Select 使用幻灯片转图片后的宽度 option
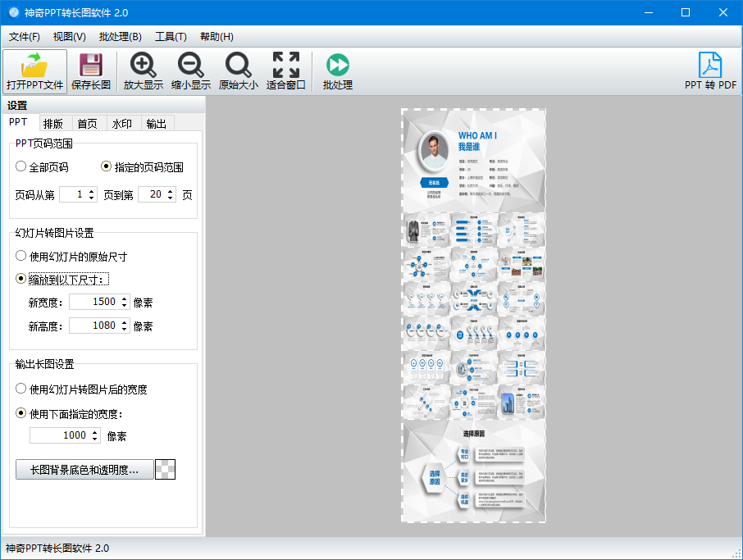The image size is (743, 560). click(21, 389)
